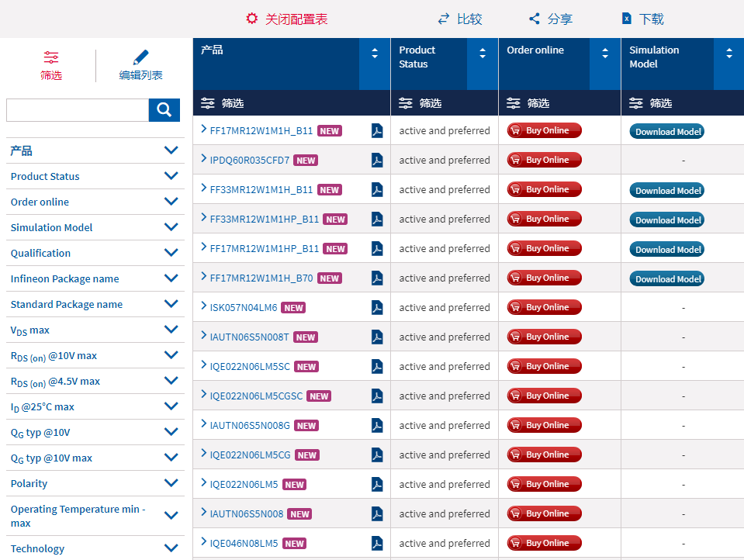Open PDF datasheet for FF17MR12W1M1H_B70
This screenshot has height=560, width=744.
tap(377, 278)
